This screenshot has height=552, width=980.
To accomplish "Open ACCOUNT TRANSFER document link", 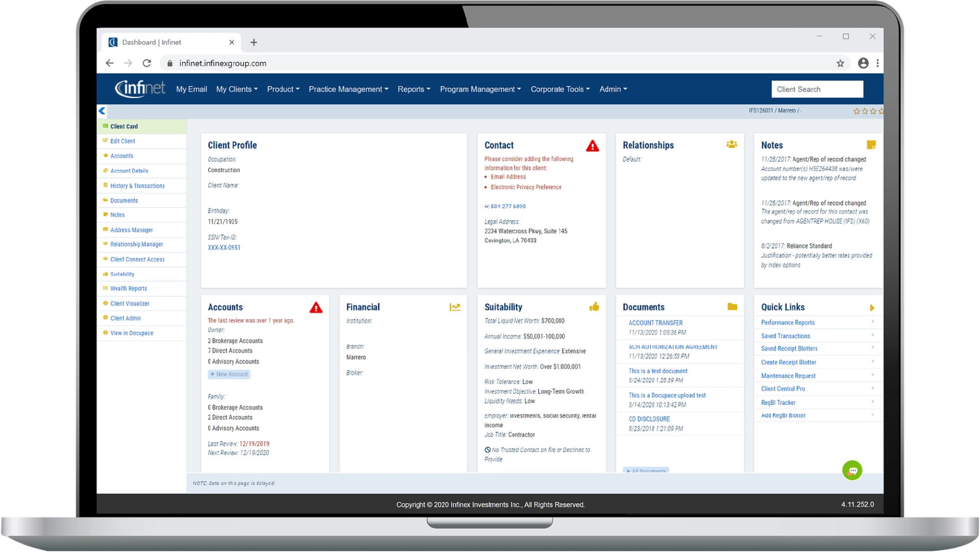I will tap(655, 323).
